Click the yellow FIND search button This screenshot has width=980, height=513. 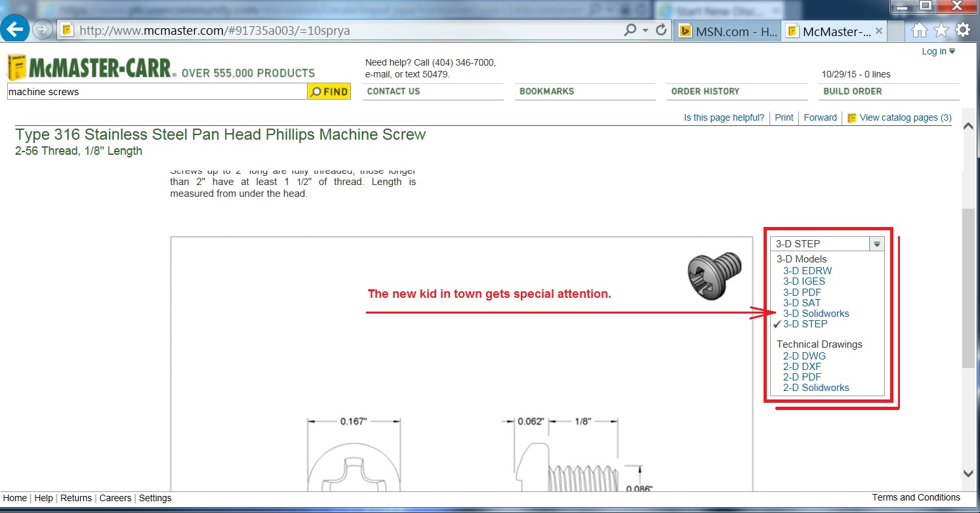tap(329, 92)
